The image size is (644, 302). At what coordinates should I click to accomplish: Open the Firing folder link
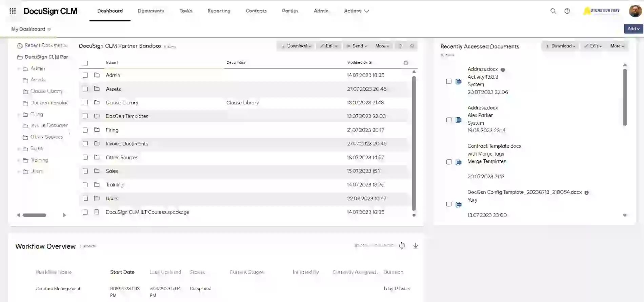pos(112,130)
